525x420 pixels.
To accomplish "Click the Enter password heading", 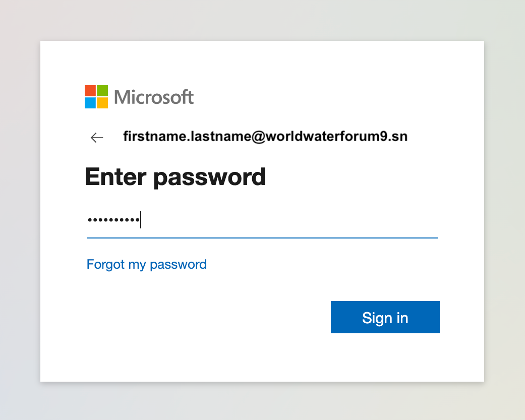I will (x=175, y=176).
